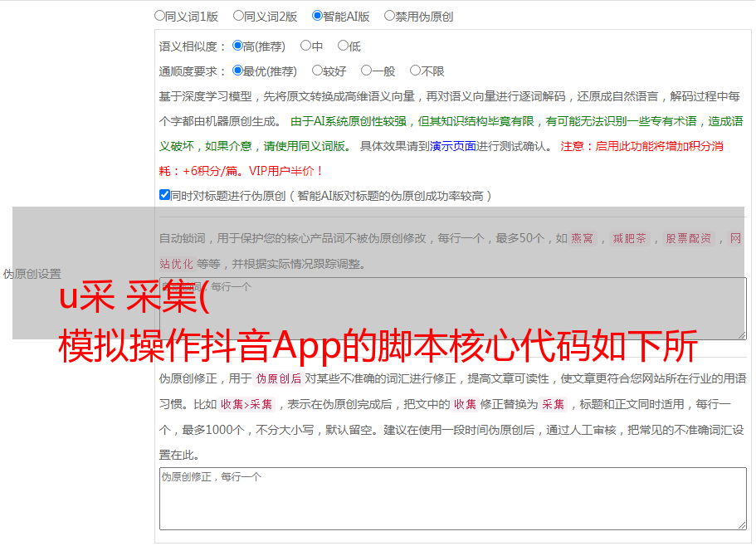Set 通顺度要求 to 最优(推荐)
The image size is (756, 546).
237,71
